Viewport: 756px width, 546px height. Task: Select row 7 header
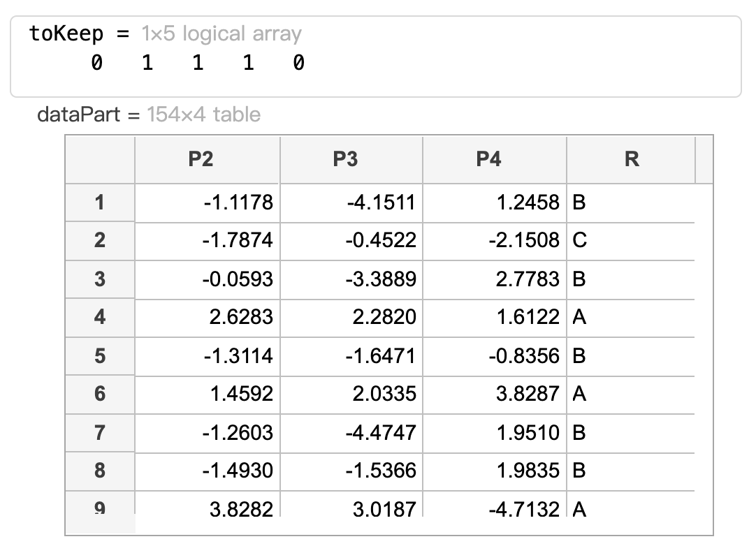[100, 432]
